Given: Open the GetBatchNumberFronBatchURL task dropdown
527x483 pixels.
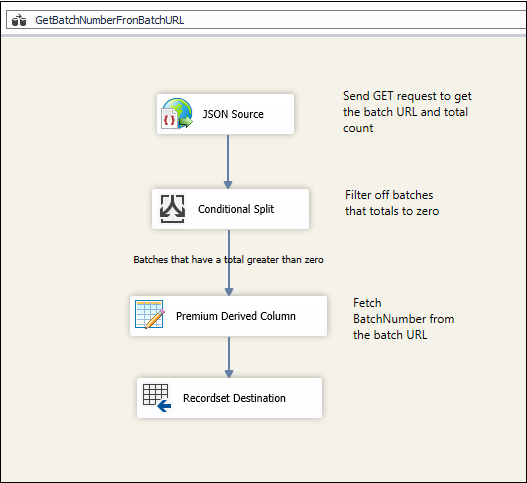Looking at the screenshot, I should pyautogui.click(x=267, y=20).
